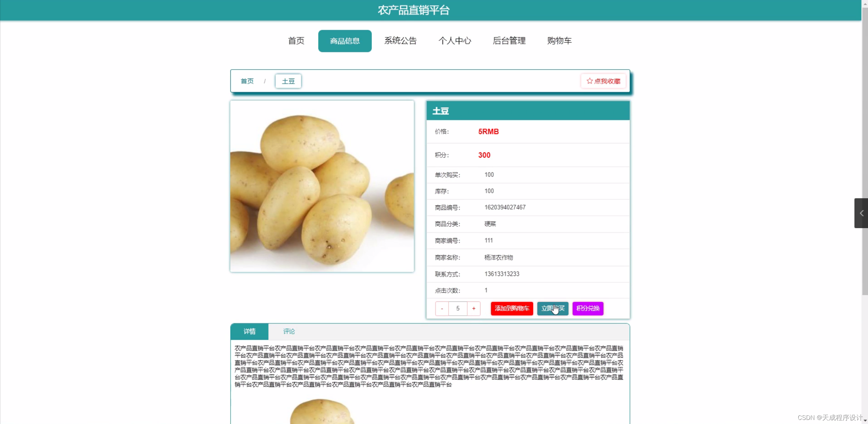Viewport: 868px width, 424px height.
Task: Decrease quantity with the minus stepper
Action: click(x=442, y=308)
